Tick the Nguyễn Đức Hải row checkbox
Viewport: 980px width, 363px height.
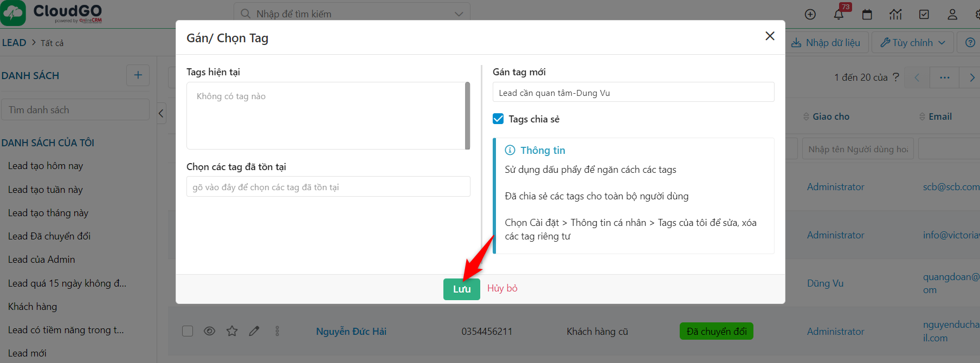coord(188,331)
